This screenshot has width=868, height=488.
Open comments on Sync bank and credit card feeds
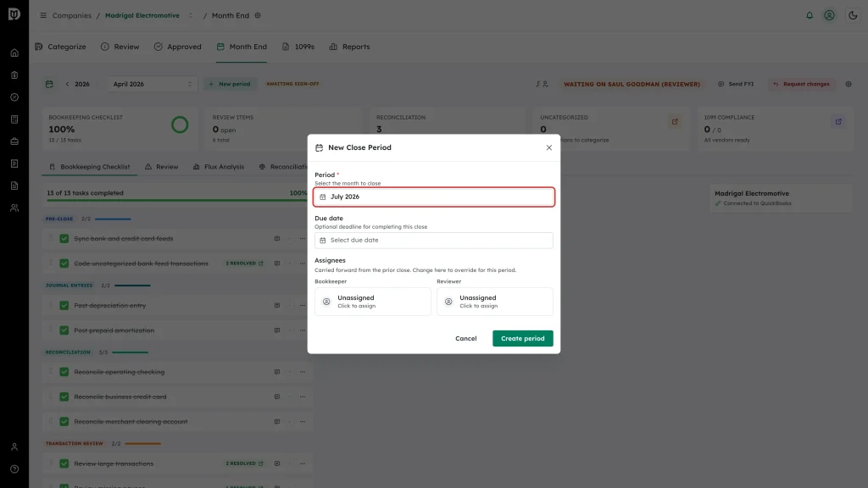(277, 238)
